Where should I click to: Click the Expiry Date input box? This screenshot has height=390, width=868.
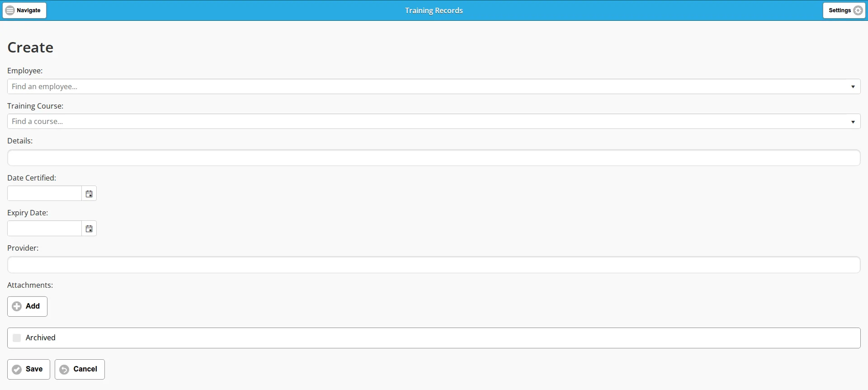click(x=44, y=228)
